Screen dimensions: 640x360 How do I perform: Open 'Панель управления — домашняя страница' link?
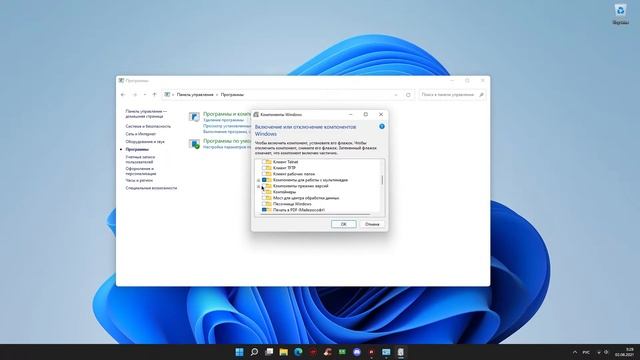[146, 113]
